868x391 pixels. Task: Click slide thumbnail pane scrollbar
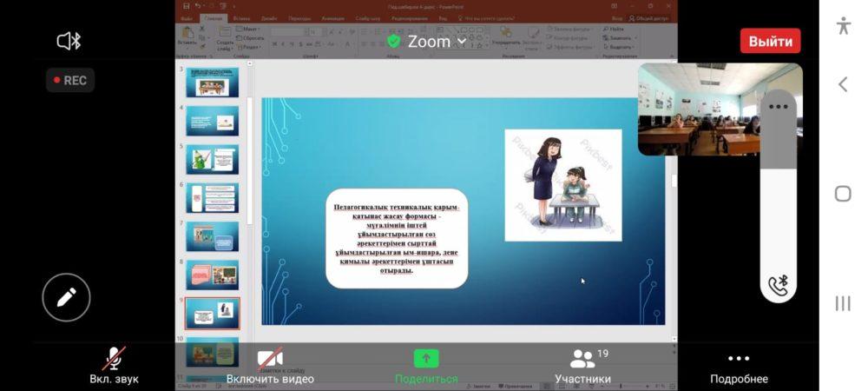pos(250,161)
